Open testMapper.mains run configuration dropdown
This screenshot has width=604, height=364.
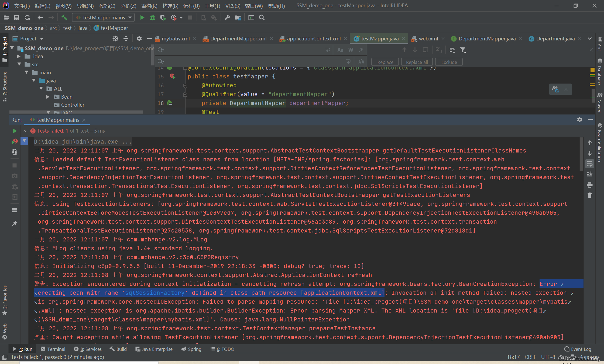click(104, 18)
